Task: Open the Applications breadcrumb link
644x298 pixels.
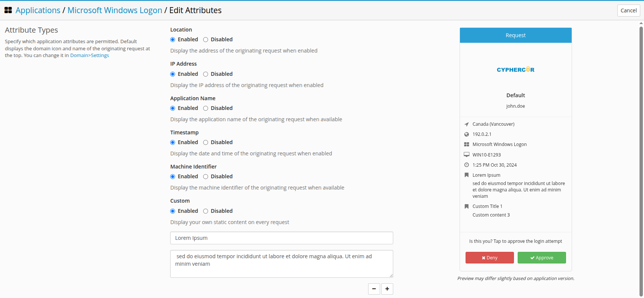Action: click(x=38, y=11)
